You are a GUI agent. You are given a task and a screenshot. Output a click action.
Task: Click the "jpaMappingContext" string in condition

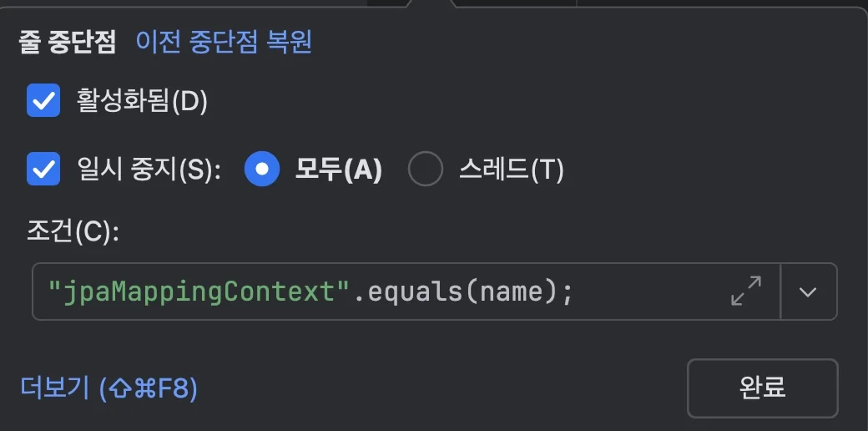[x=197, y=292]
